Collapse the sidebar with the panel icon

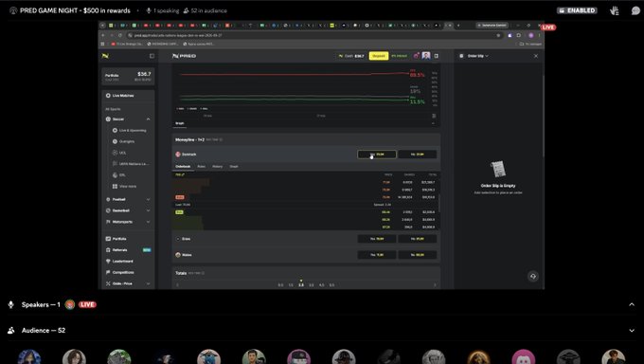[152, 56]
